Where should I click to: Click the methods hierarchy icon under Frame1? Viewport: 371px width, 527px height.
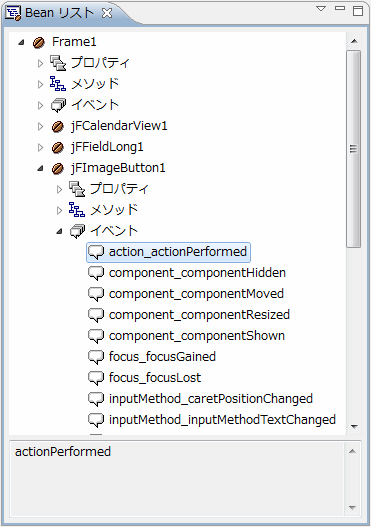click(x=58, y=84)
